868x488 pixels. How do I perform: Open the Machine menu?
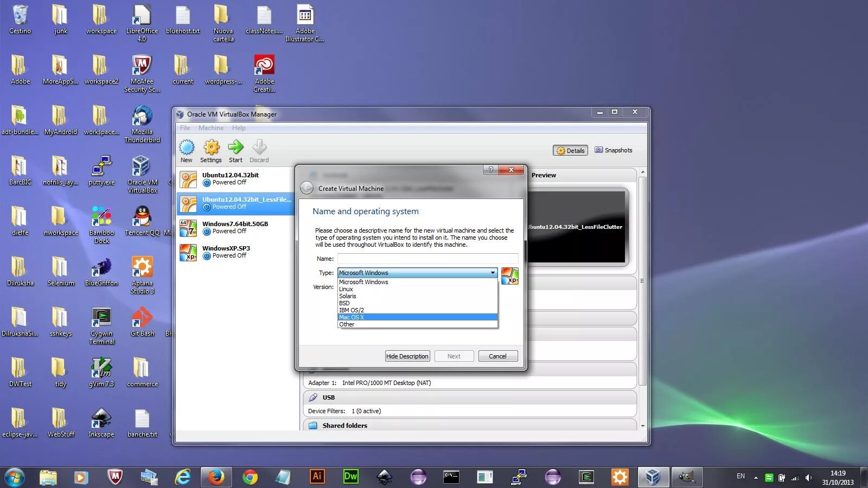click(211, 128)
